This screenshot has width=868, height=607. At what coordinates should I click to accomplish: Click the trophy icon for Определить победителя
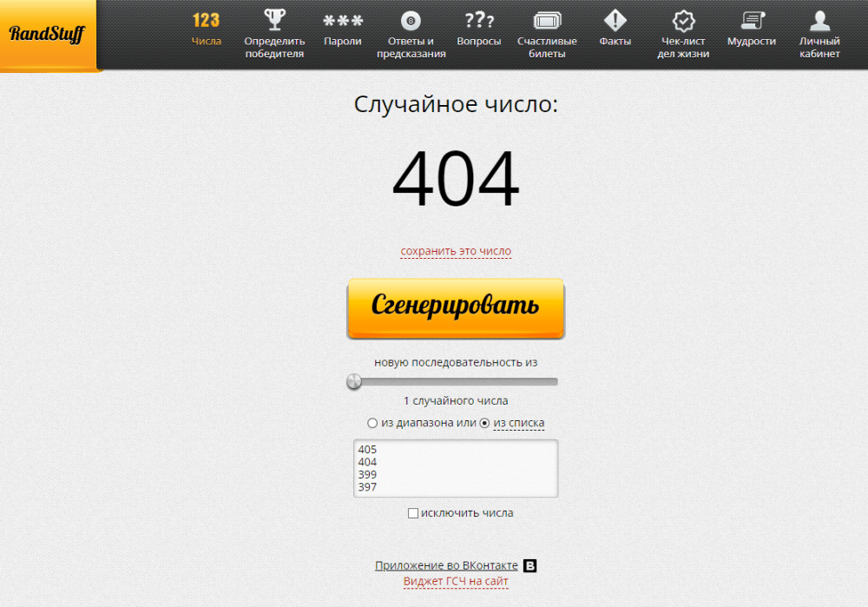[x=274, y=20]
